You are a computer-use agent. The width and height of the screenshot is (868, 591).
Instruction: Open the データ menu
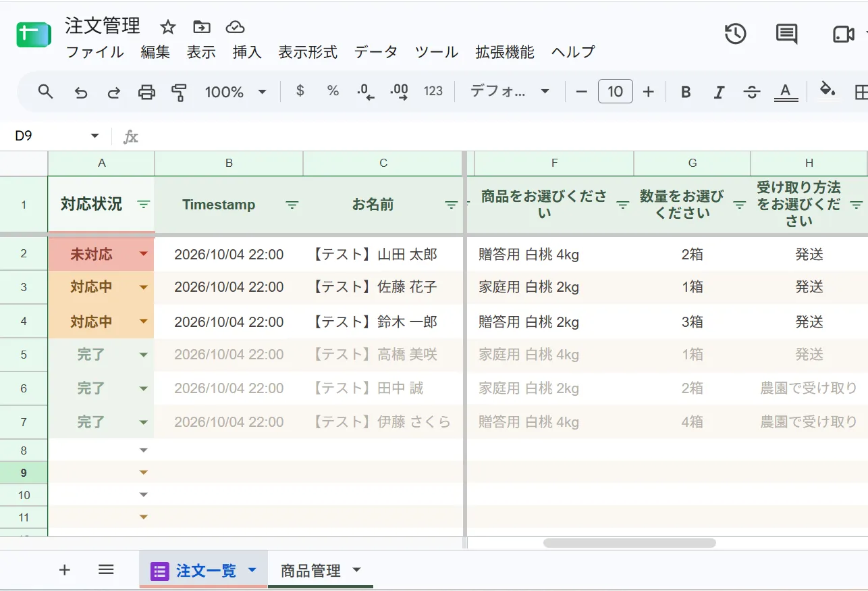(x=376, y=52)
